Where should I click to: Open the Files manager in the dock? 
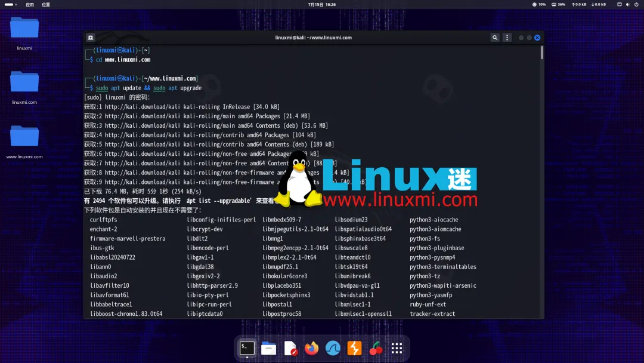click(268, 348)
